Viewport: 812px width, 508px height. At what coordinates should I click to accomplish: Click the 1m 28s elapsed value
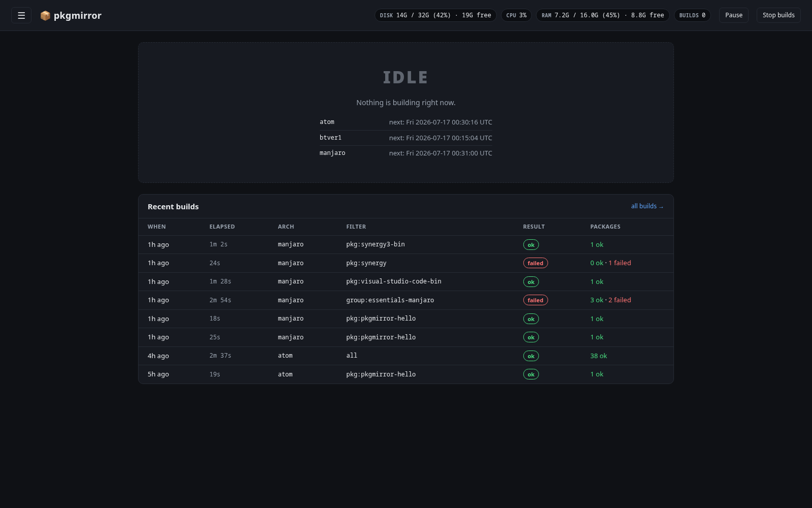(x=220, y=281)
